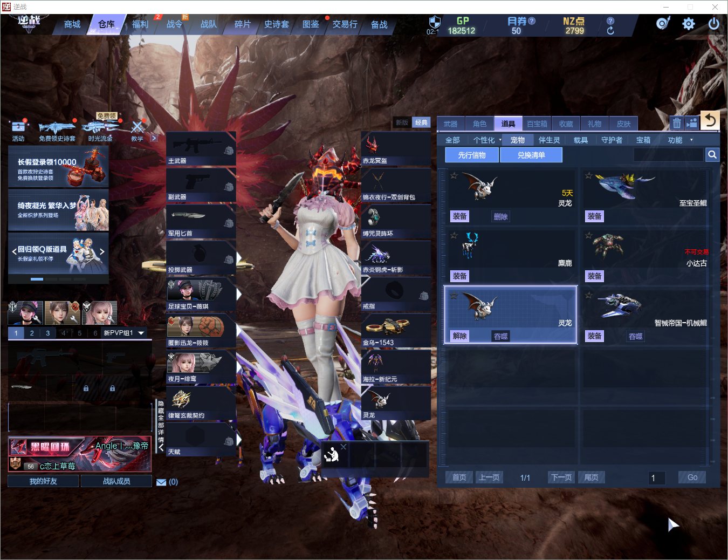Click the search magnifier icon

pyautogui.click(x=712, y=155)
